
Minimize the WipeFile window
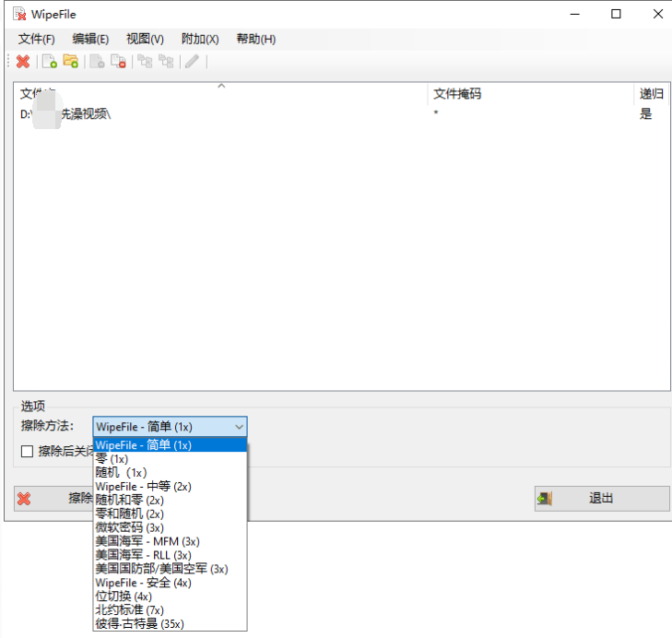(574, 14)
